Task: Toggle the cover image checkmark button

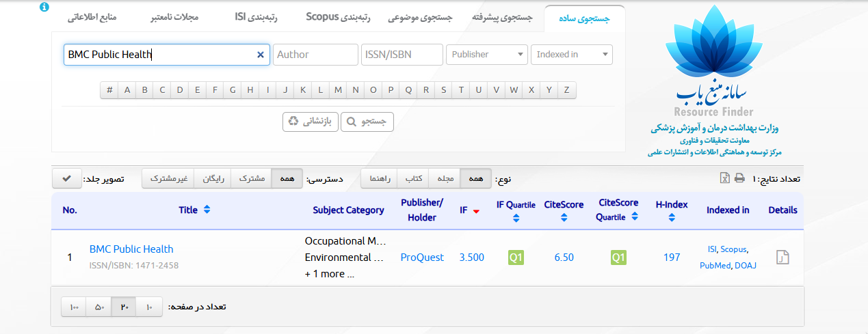Action: pos(66,178)
